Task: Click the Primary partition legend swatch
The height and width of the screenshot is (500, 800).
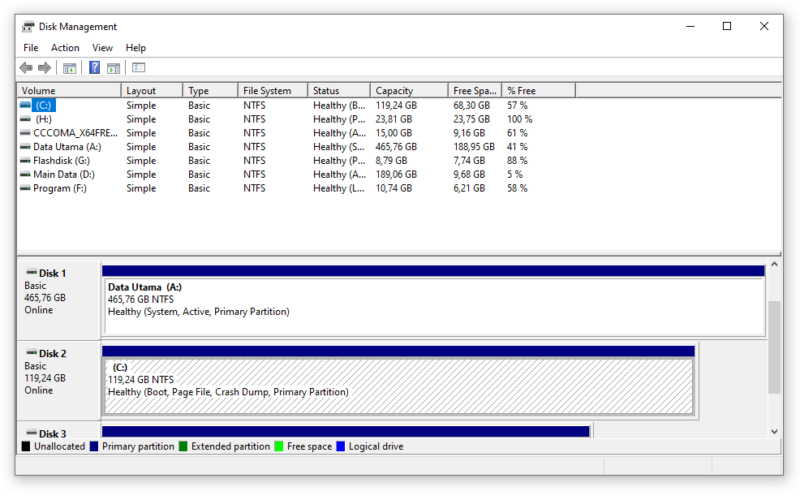Action: tap(94, 446)
